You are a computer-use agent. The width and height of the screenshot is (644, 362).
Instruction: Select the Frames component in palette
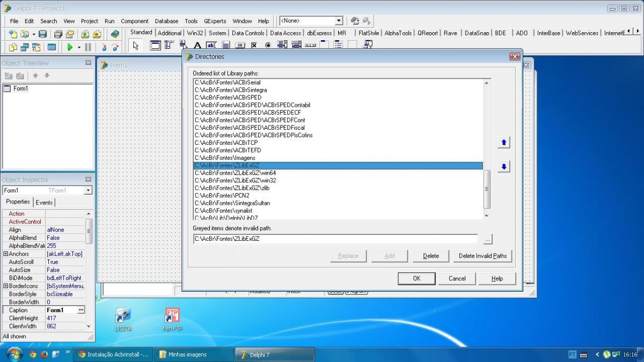click(x=156, y=46)
